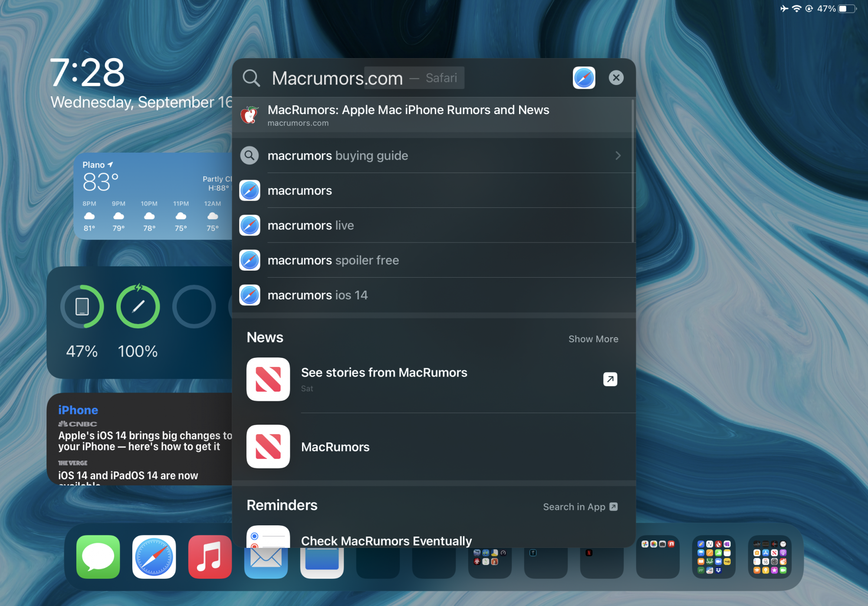Open 'See stories from MacRumors' arrow icon

610,379
